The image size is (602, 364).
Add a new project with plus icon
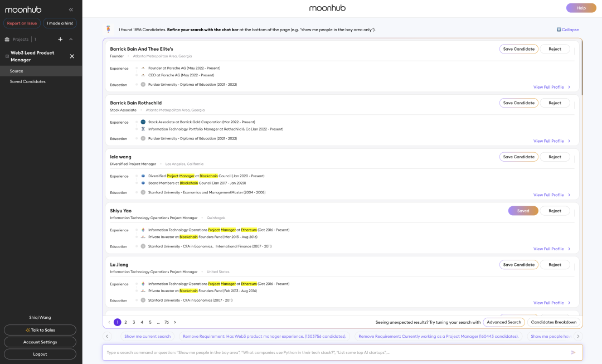(x=60, y=40)
